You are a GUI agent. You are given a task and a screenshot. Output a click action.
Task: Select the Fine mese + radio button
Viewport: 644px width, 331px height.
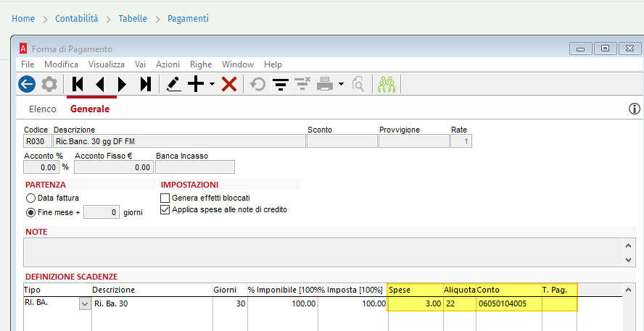30,212
